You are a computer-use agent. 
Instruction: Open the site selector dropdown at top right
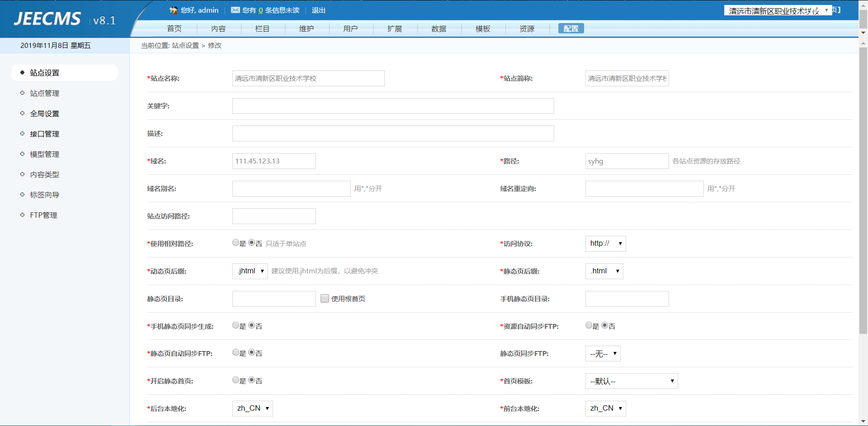(x=778, y=10)
